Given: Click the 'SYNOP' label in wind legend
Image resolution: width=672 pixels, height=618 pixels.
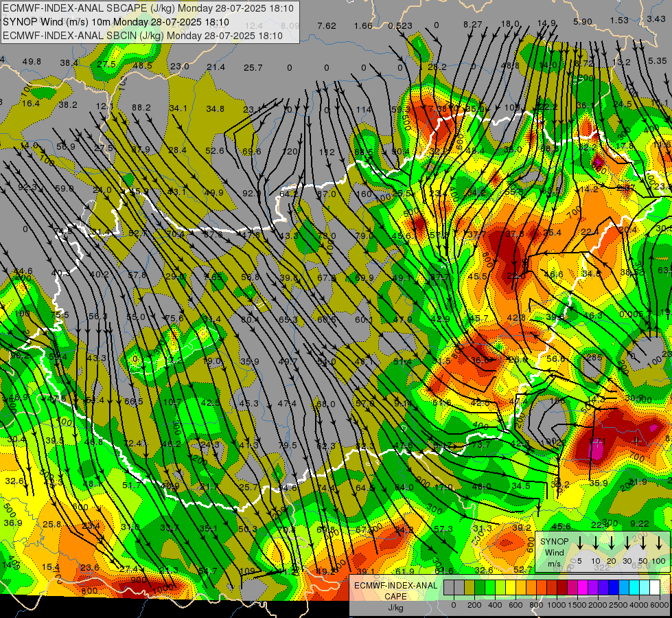Looking at the screenshot, I should pyautogui.click(x=554, y=542).
